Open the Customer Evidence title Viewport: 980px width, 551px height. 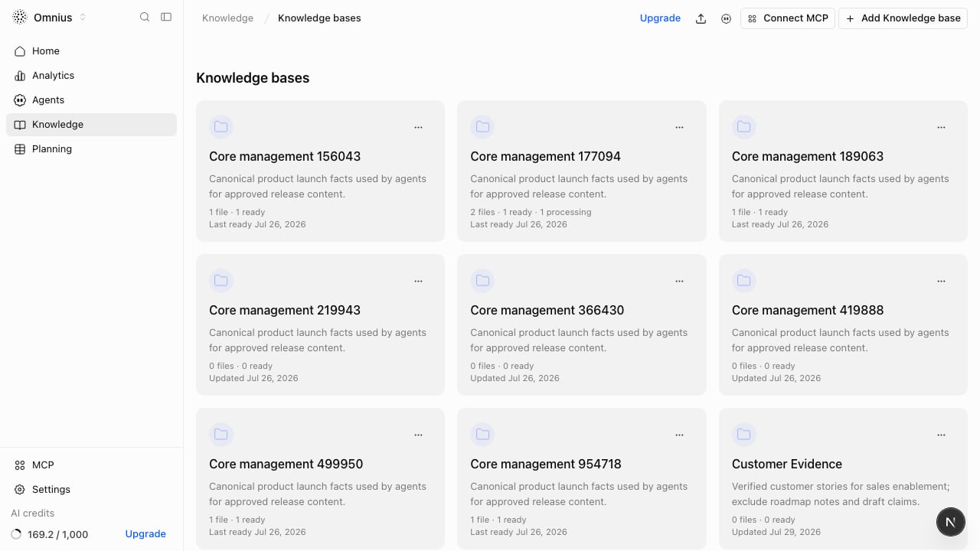click(787, 464)
